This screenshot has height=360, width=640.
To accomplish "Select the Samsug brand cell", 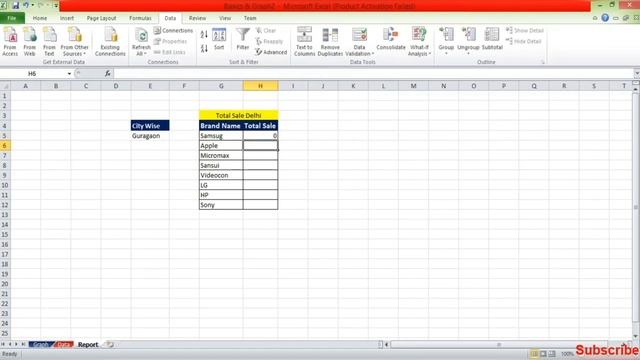I will (221, 136).
